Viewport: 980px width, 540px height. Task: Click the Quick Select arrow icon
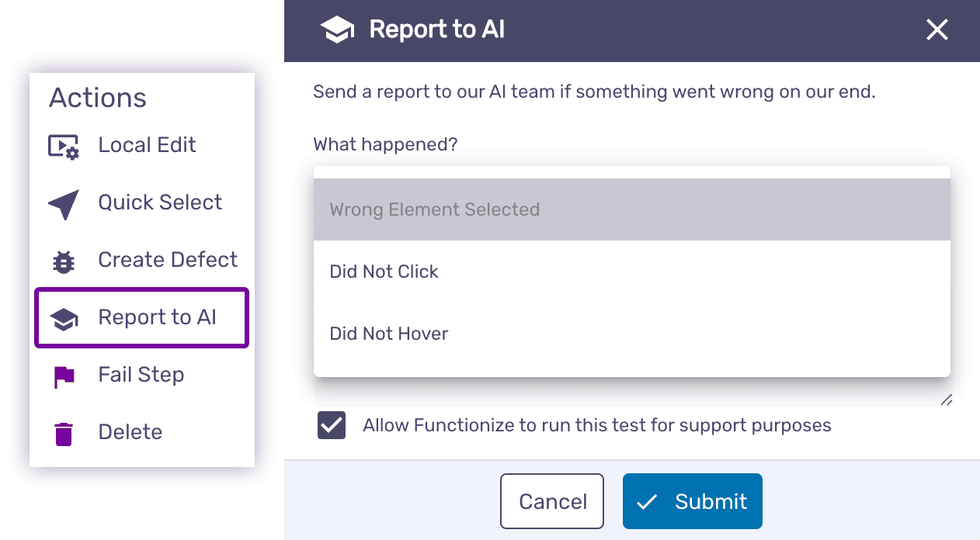click(64, 205)
